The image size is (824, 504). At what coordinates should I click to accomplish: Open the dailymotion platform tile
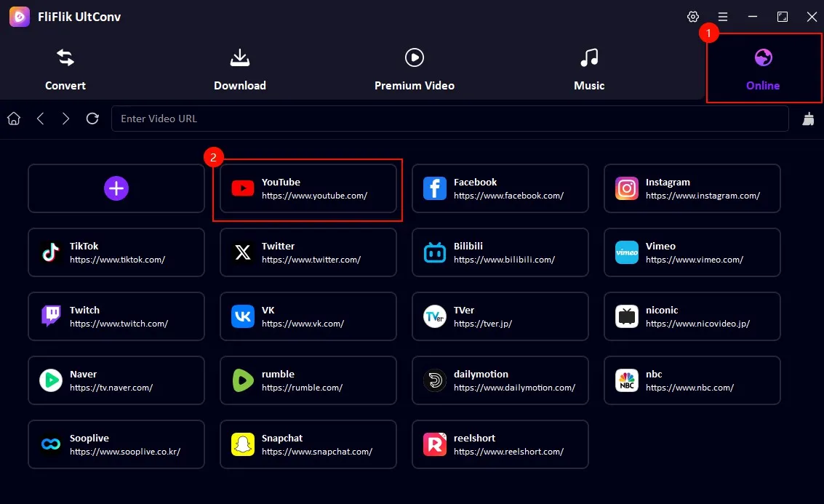pos(500,380)
